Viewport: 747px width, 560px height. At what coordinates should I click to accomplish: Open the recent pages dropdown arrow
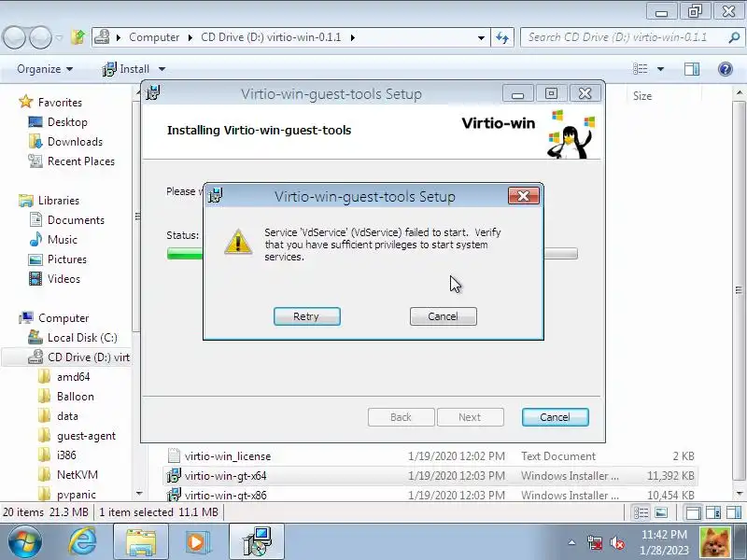pos(59,37)
